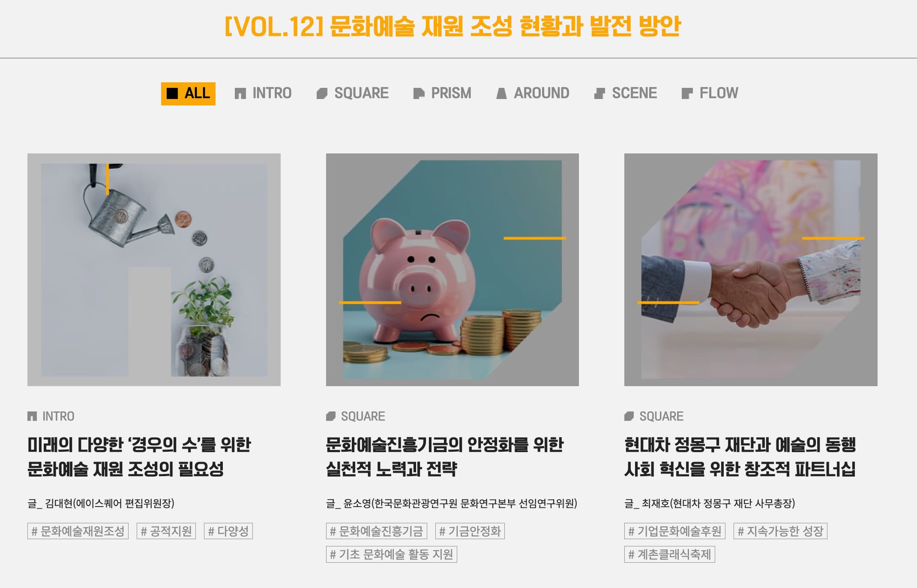Screen dimensions: 917x588
Task: Click the PRISM category icon in filter bar
Action: click(419, 93)
